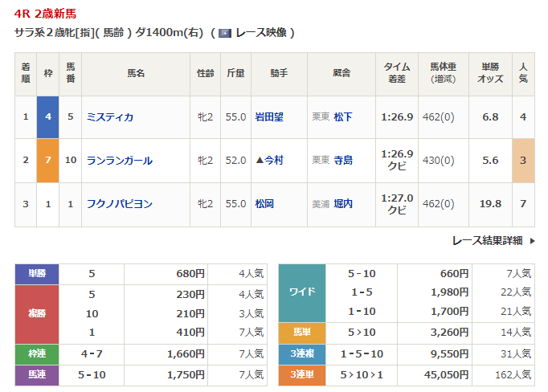Click the 単勝 bet type label

click(37, 274)
